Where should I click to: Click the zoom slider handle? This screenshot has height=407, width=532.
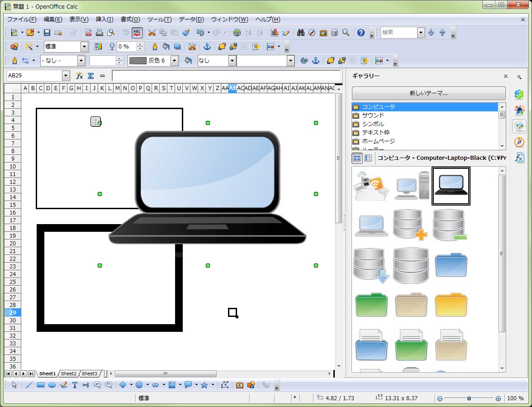click(x=469, y=398)
